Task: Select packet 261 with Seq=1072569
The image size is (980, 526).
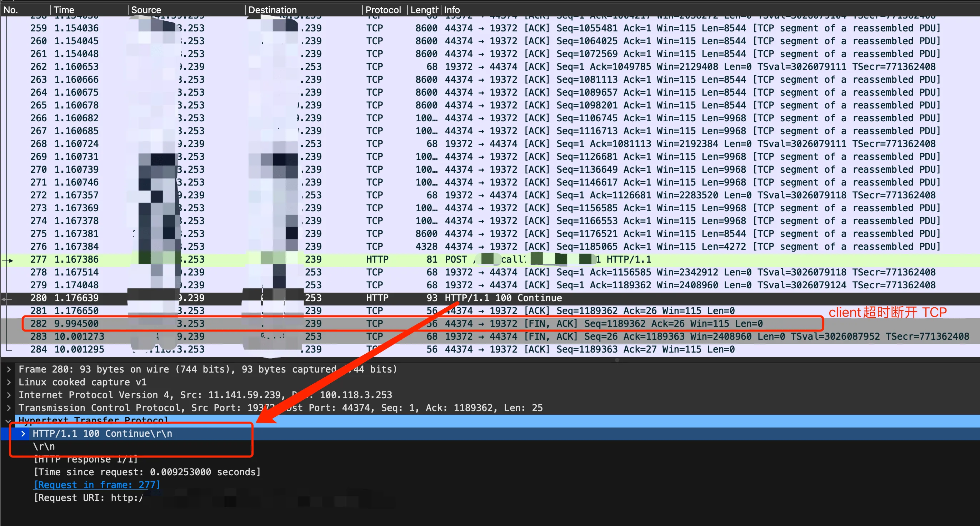Action: click(490, 54)
